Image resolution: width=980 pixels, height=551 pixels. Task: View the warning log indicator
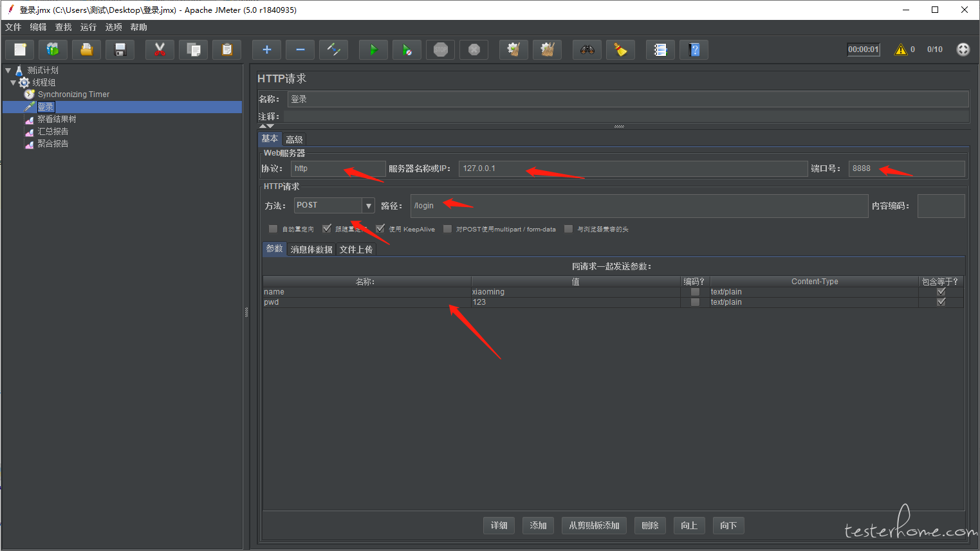(901, 50)
